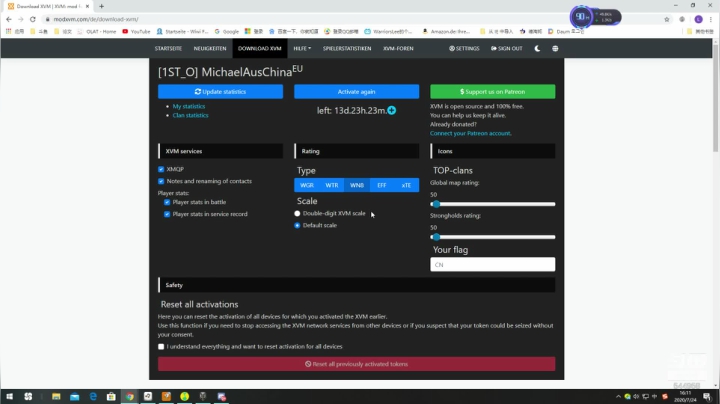Toggle the dark mode moon icon
The height and width of the screenshot is (404, 720).
coord(537,48)
